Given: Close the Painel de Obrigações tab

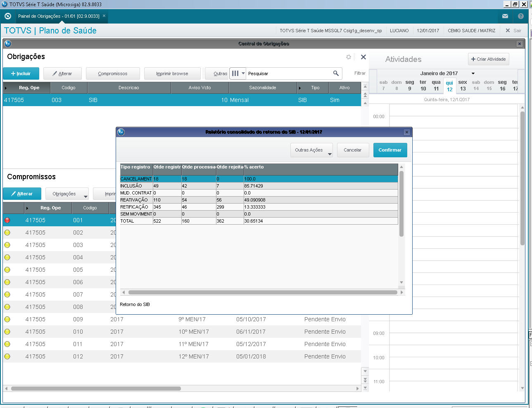Looking at the screenshot, I should (x=104, y=16).
